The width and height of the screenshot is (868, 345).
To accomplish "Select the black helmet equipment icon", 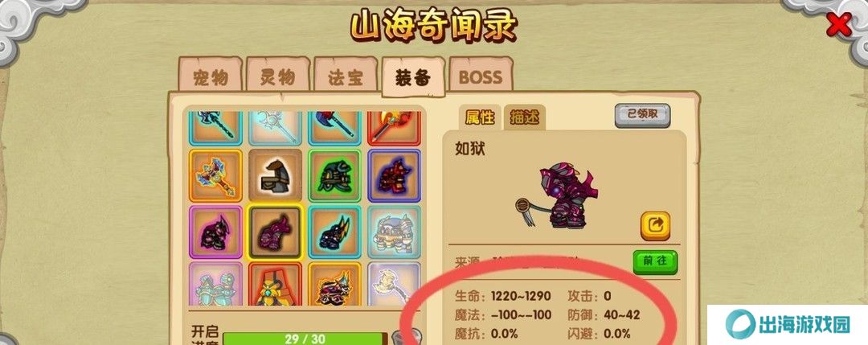I will click(x=275, y=175).
